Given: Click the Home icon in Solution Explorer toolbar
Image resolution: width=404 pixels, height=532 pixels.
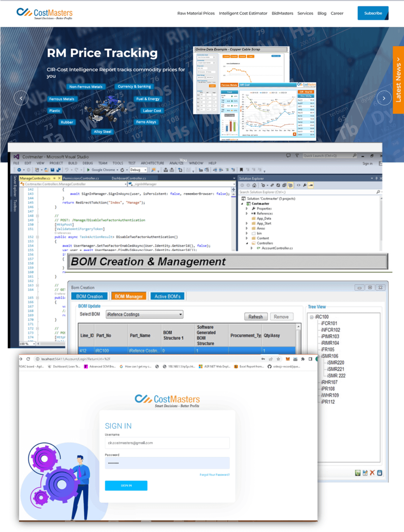Looking at the screenshot, I should pyautogui.click(x=254, y=185).
